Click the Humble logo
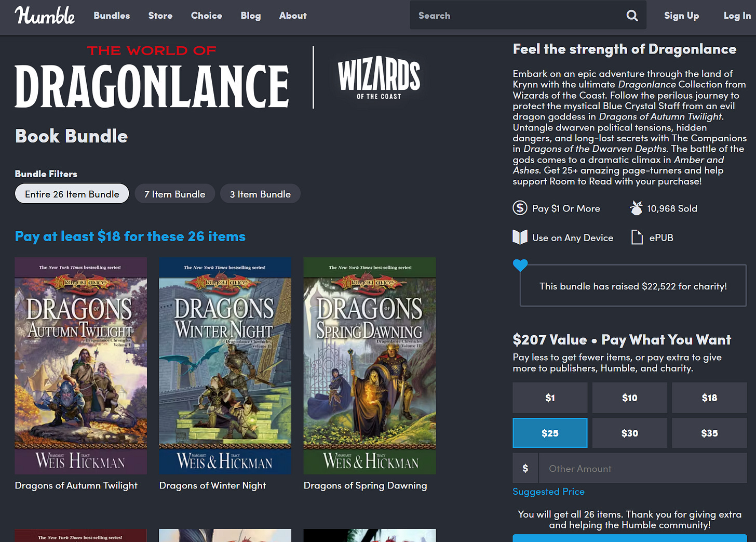The width and height of the screenshot is (756, 542). tap(45, 16)
